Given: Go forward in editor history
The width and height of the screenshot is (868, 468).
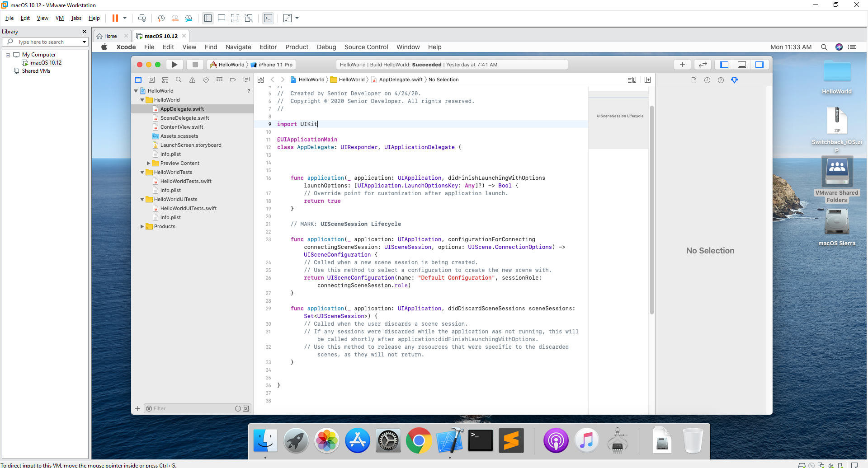Looking at the screenshot, I should click(283, 80).
